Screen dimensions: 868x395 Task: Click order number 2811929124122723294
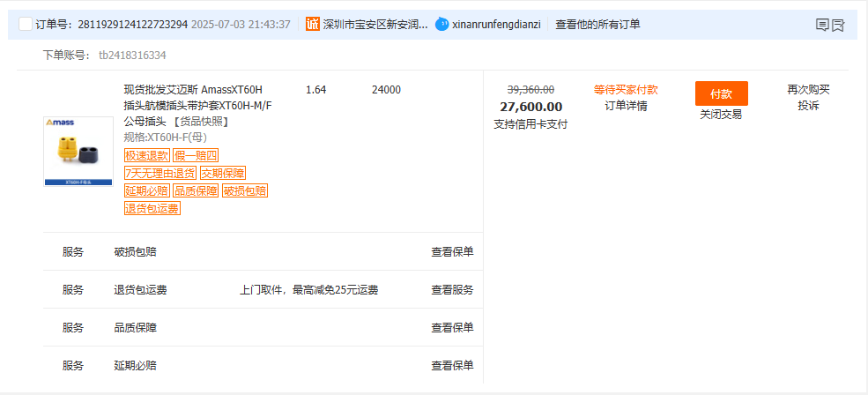click(132, 25)
